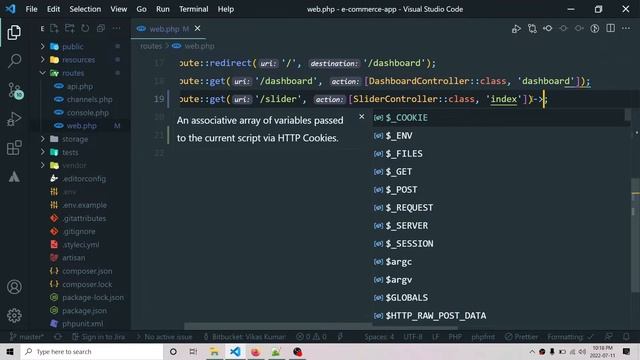The image size is (640, 360).
Task: Refresh the Explorer file tree
Action: click(85, 28)
